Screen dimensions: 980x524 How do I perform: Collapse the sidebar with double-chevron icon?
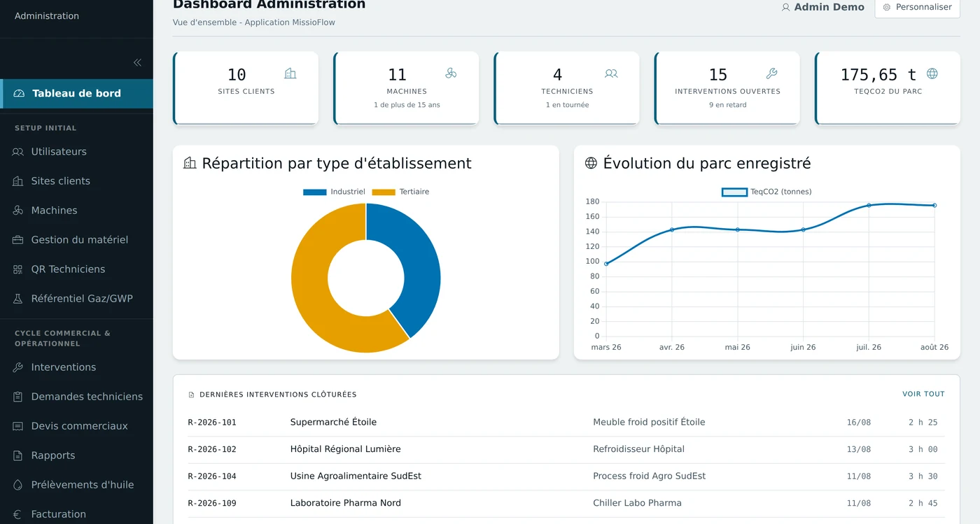137,62
